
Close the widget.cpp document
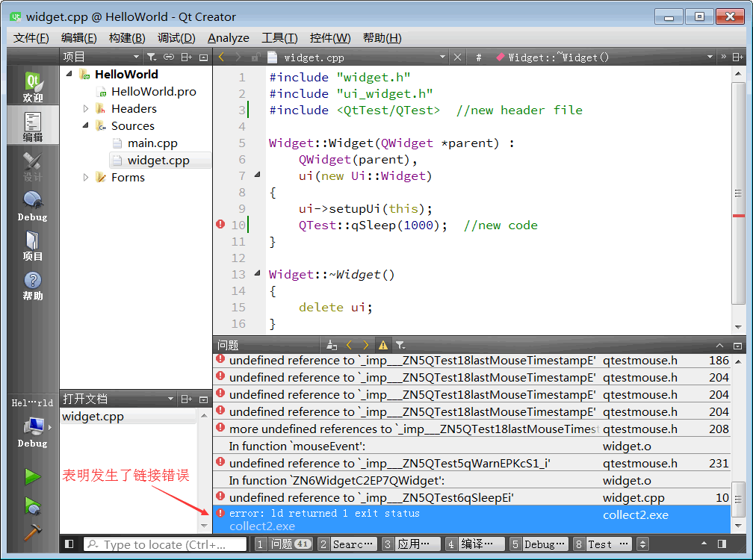(458, 57)
